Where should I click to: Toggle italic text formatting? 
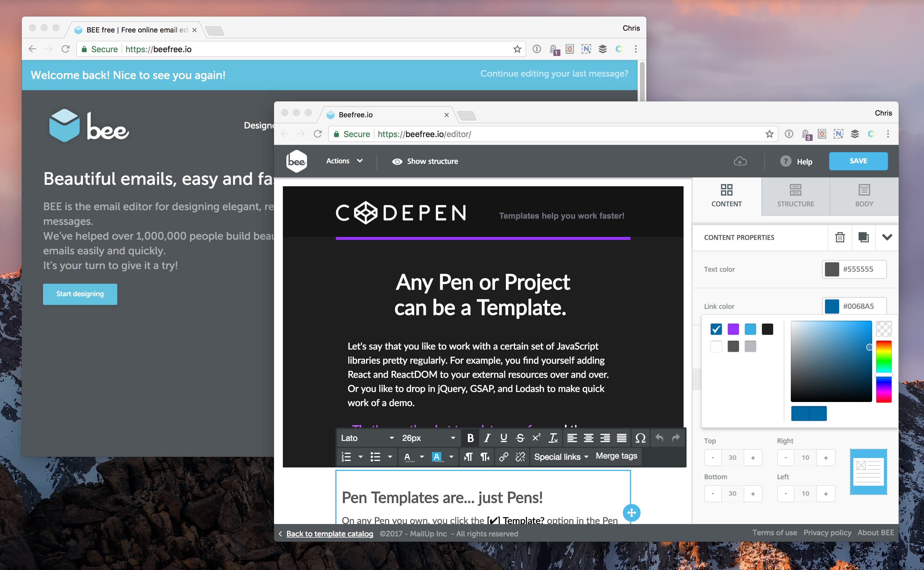click(487, 438)
